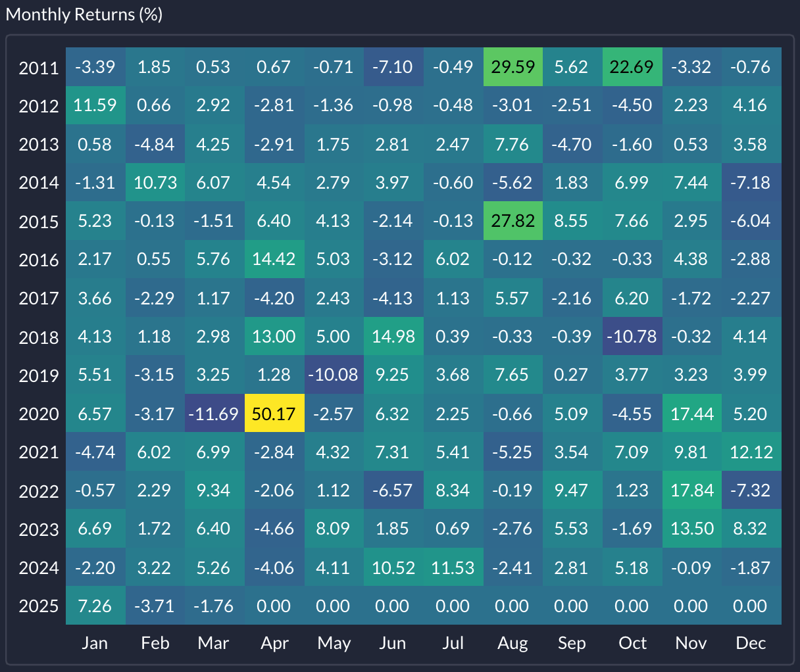Click the 17.44 cell in November 2020
The width and height of the screenshot is (800, 672).
point(691,414)
